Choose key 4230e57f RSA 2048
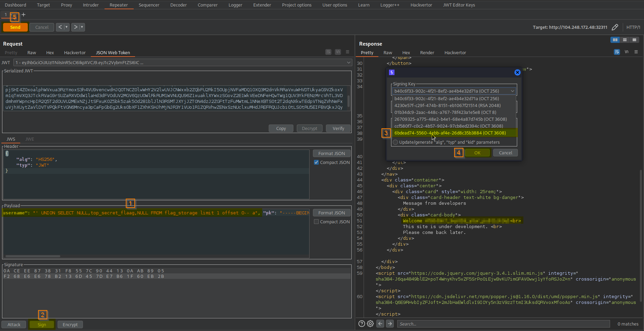The width and height of the screenshot is (644, 331). pyautogui.click(x=454, y=105)
